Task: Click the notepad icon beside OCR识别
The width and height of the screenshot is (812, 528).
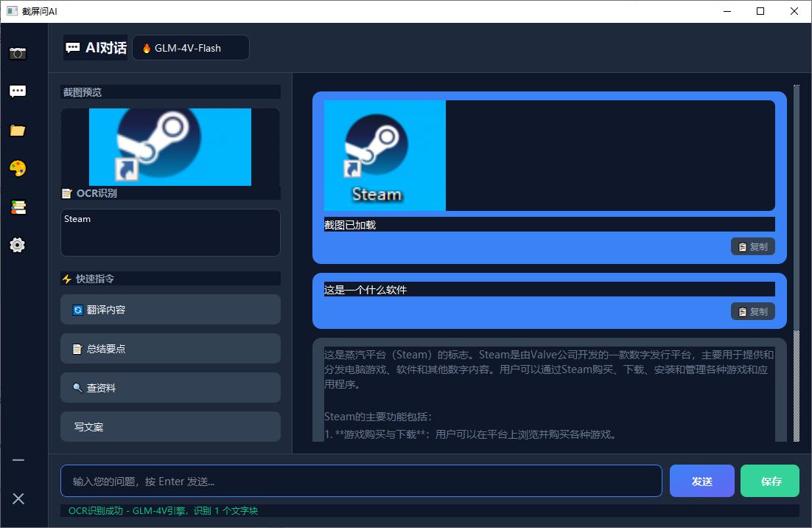Action: (67, 193)
